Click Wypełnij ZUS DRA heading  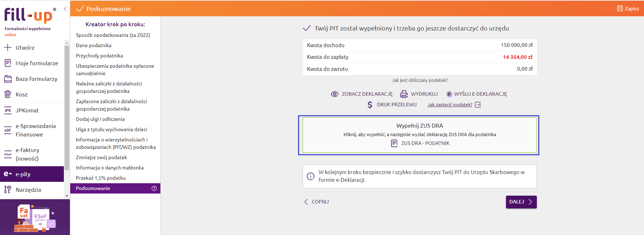pyautogui.click(x=420, y=125)
